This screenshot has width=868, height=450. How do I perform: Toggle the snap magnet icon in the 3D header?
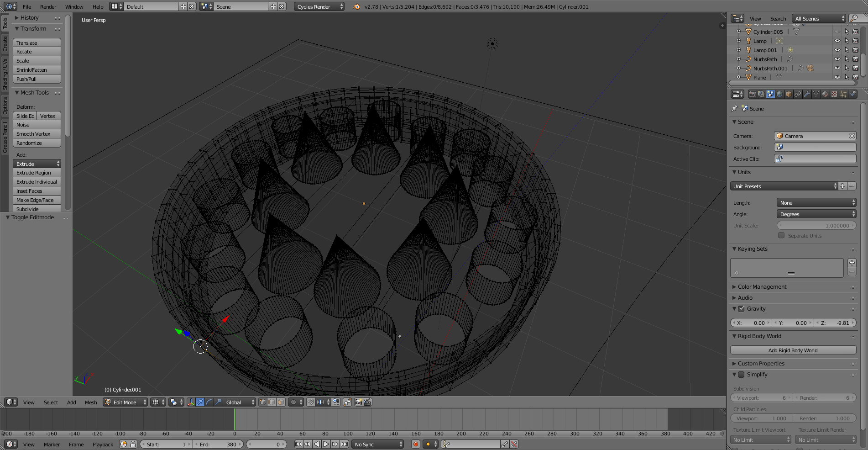(x=310, y=402)
